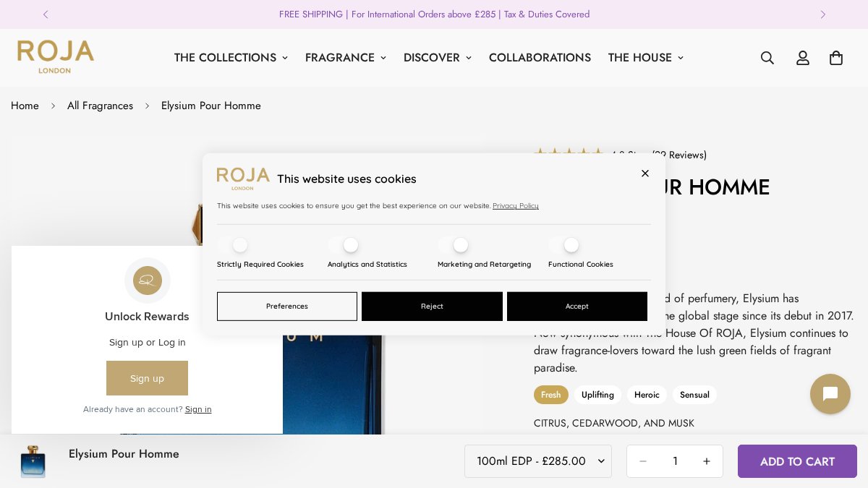Toggle Analytics and Statistics switch
Image resolution: width=868 pixels, height=488 pixels.
click(x=343, y=245)
